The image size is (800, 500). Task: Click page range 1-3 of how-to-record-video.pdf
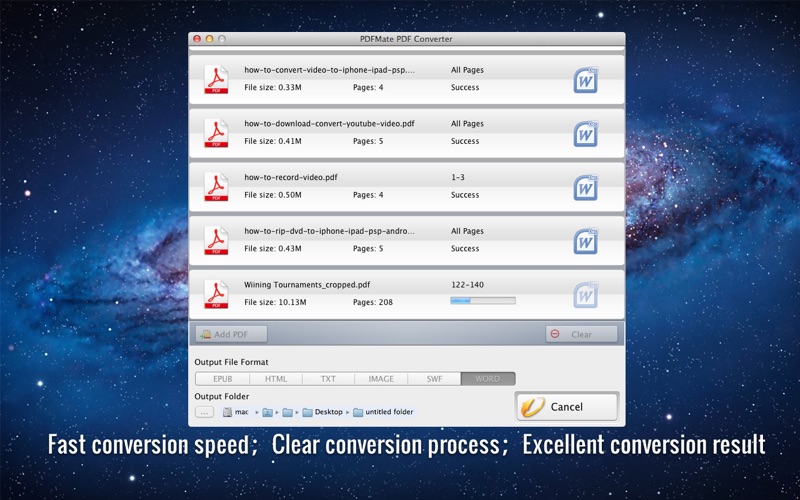click(458, 178)
